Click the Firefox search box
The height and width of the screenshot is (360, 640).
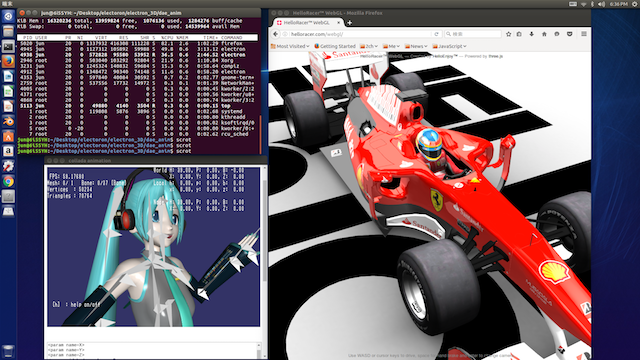coord(473,34)
